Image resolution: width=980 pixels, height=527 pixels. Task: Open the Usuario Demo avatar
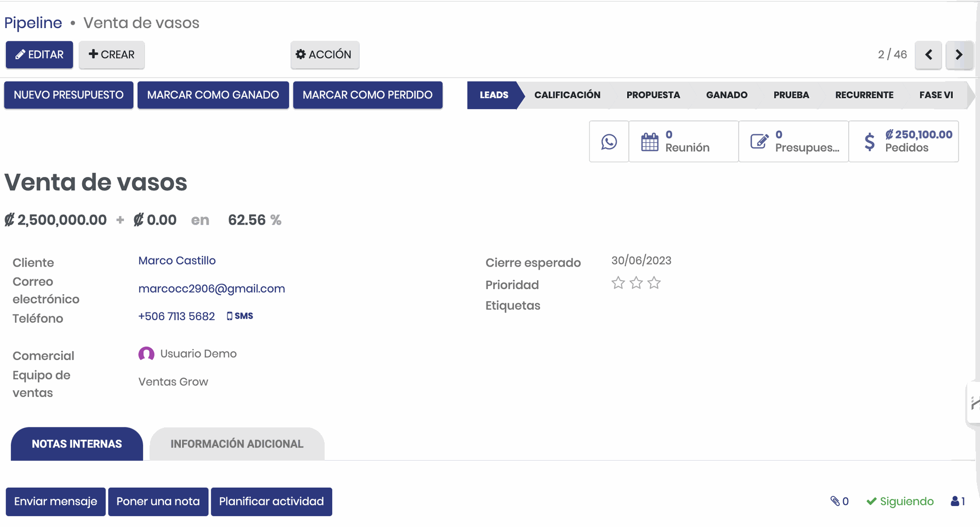[146, 354]
